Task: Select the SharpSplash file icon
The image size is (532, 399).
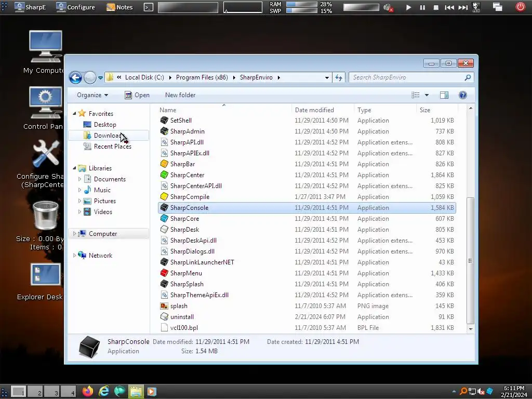Action: pyautogui.click(x=164, y=284)
